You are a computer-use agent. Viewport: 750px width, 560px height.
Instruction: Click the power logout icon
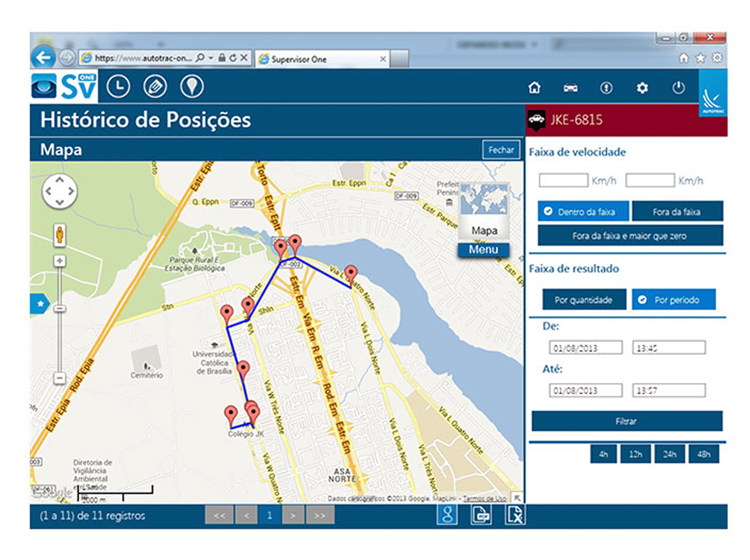pos(678,88)
